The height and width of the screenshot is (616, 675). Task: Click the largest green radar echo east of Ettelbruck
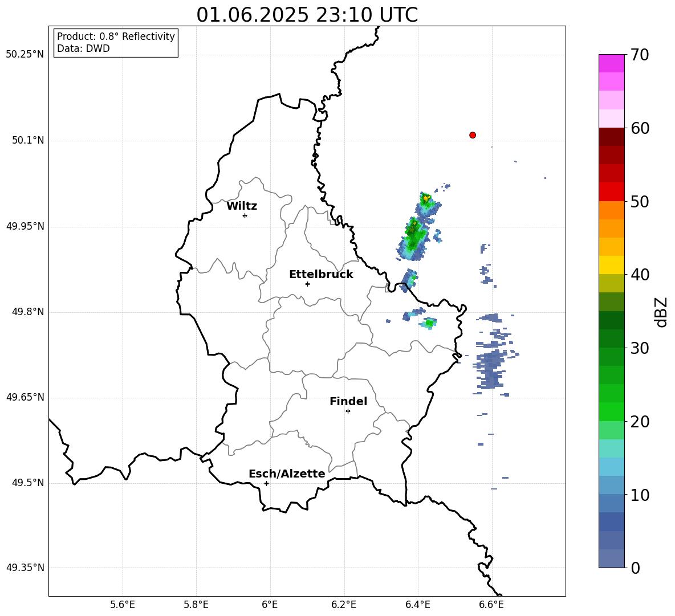(x=413, y=239)
